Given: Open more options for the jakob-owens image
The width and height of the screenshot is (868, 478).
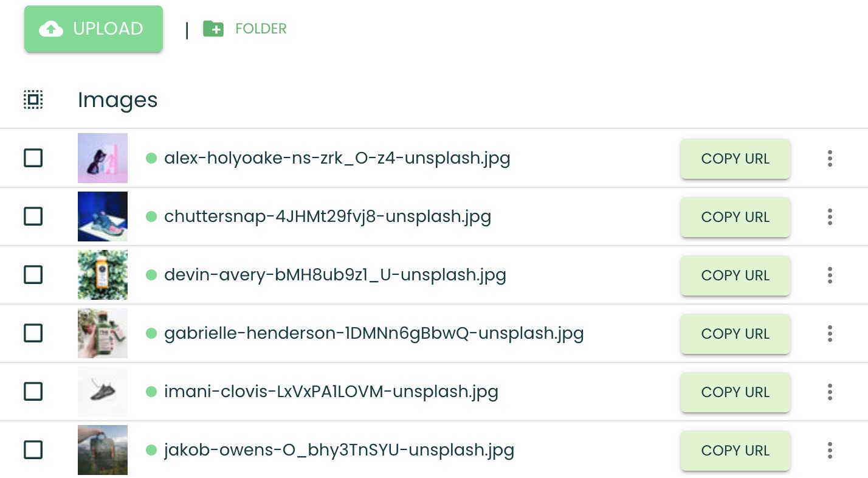Looking at the screenshot, I should pyautogui.click(x=830, y=451).
